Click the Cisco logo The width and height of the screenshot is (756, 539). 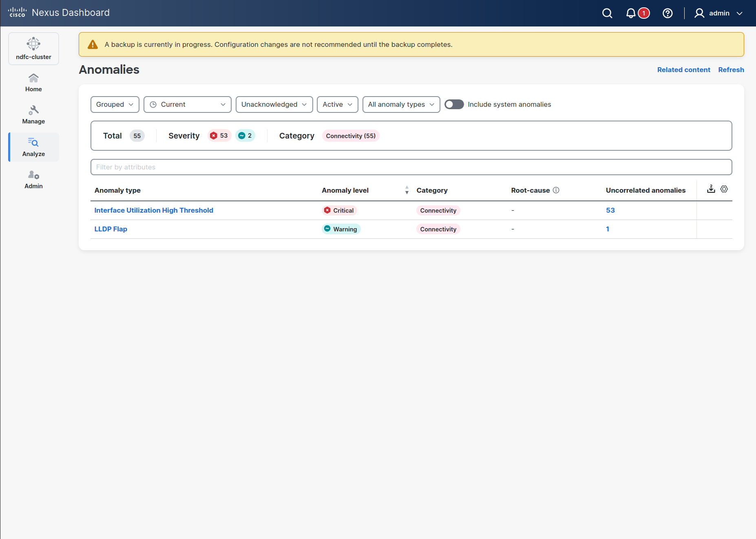point(17,13)
